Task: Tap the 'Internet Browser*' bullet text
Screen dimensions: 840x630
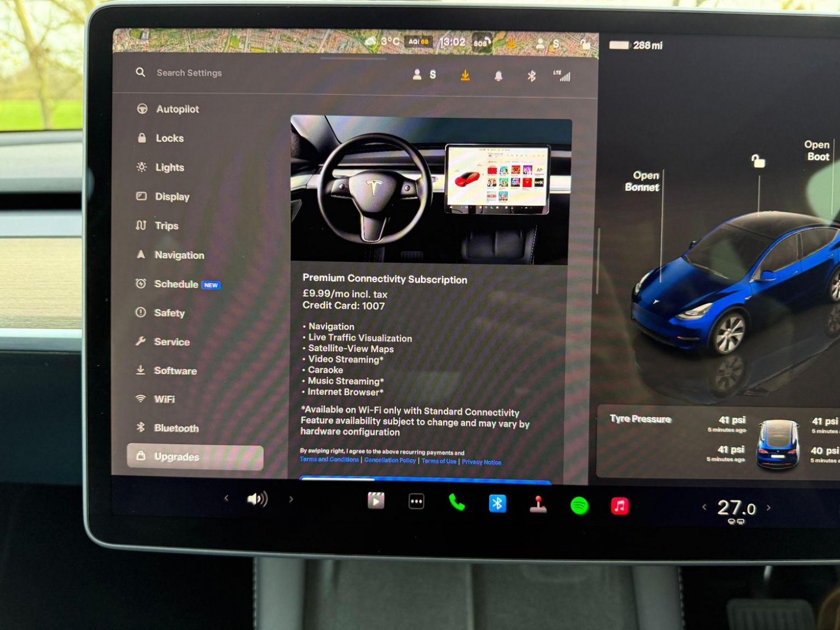Action: [345, 392]
